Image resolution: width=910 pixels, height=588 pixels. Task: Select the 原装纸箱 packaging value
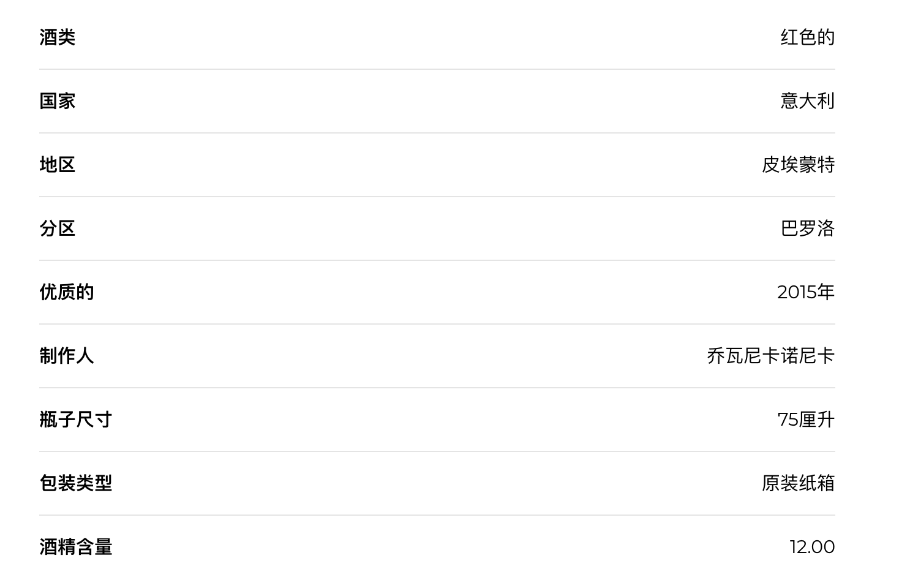(798, 483)
